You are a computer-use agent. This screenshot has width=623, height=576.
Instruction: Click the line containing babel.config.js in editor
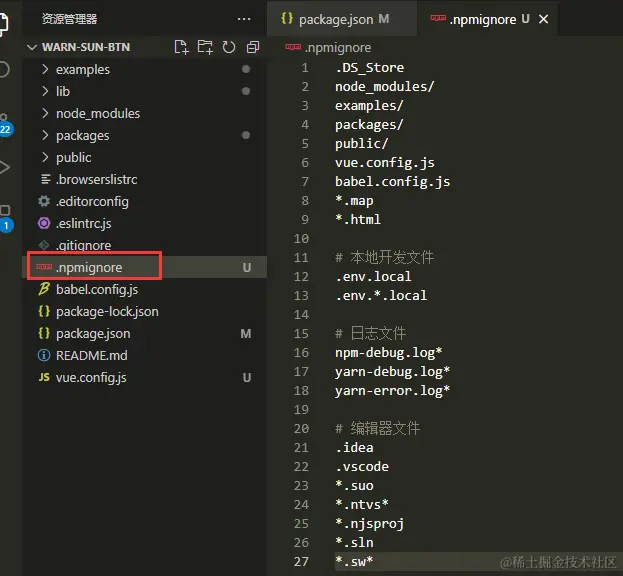pos(393,182)
